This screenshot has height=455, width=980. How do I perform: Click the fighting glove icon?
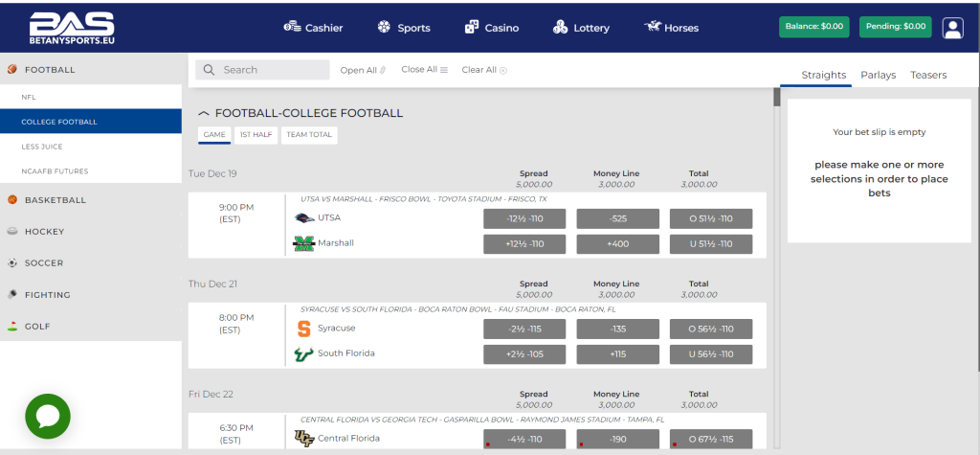11,294
